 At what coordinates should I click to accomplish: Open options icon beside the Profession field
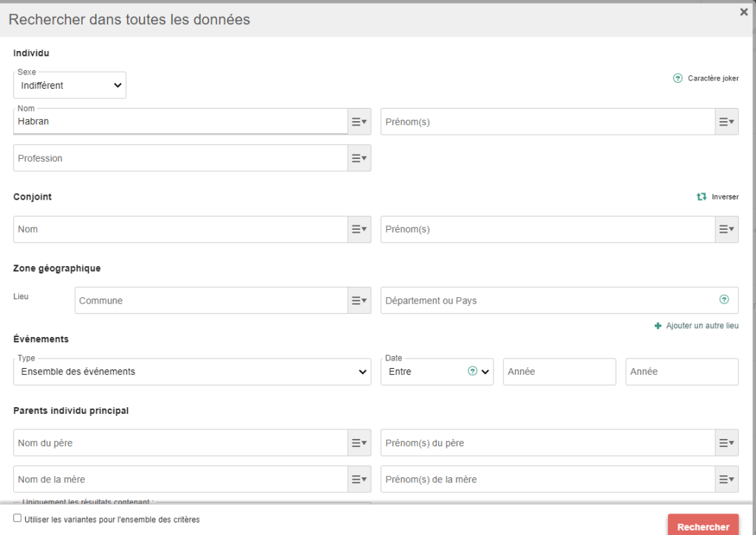[359, 158]
